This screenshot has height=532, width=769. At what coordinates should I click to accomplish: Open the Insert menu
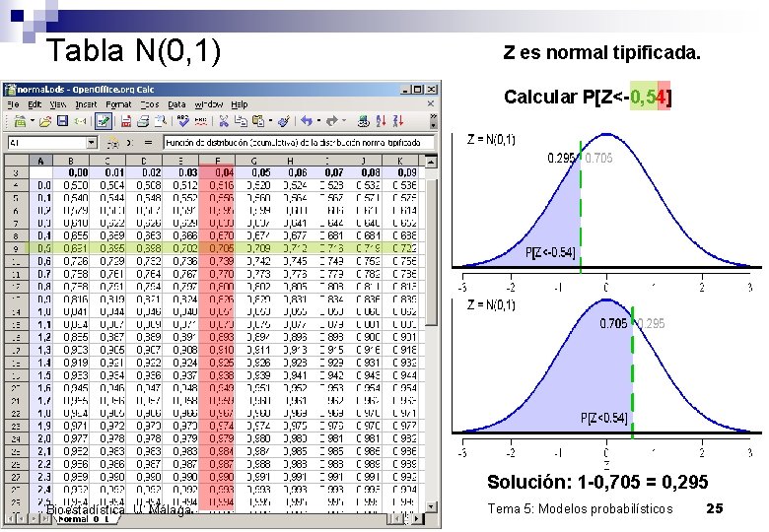pos(86,104)
